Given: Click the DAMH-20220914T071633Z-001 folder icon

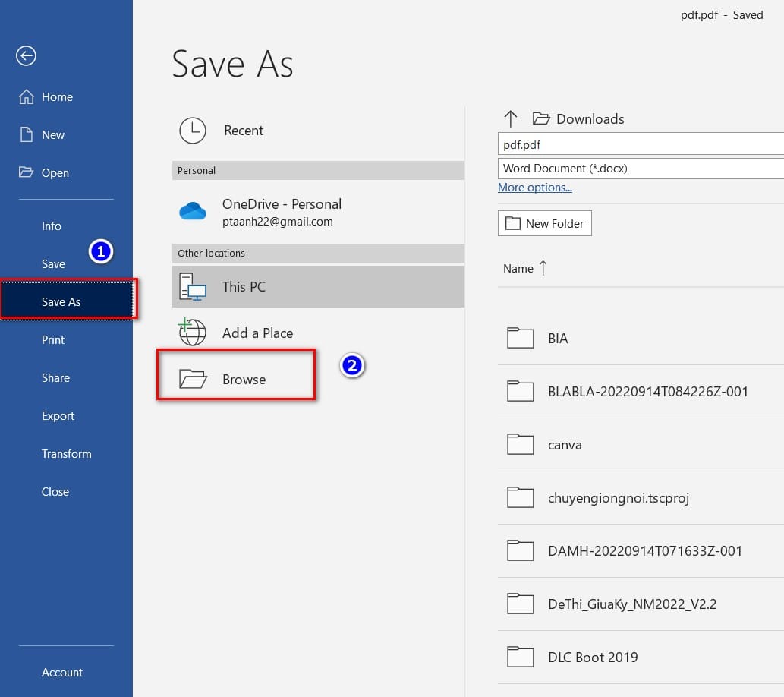Looking at the screenshot, I should 521,550.
